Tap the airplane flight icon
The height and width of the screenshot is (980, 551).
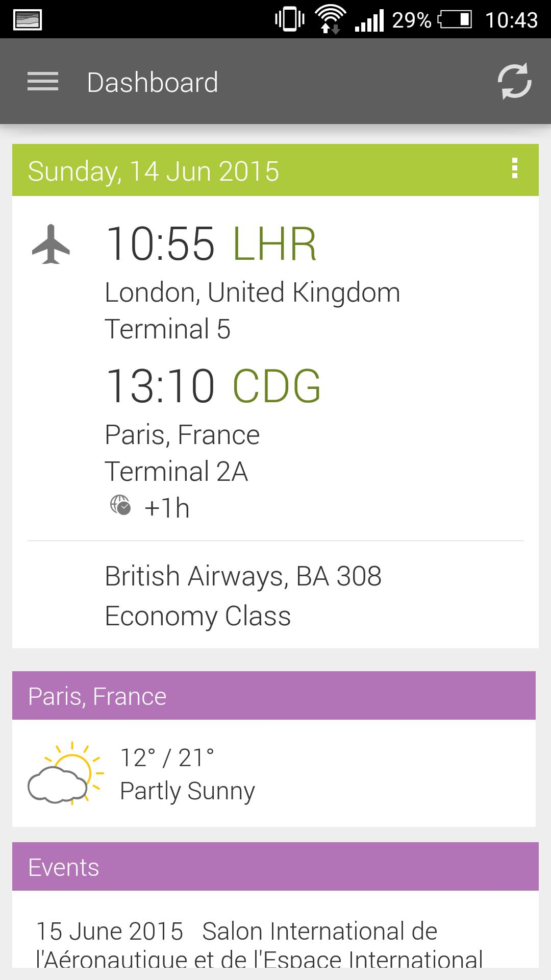[51, 244]
